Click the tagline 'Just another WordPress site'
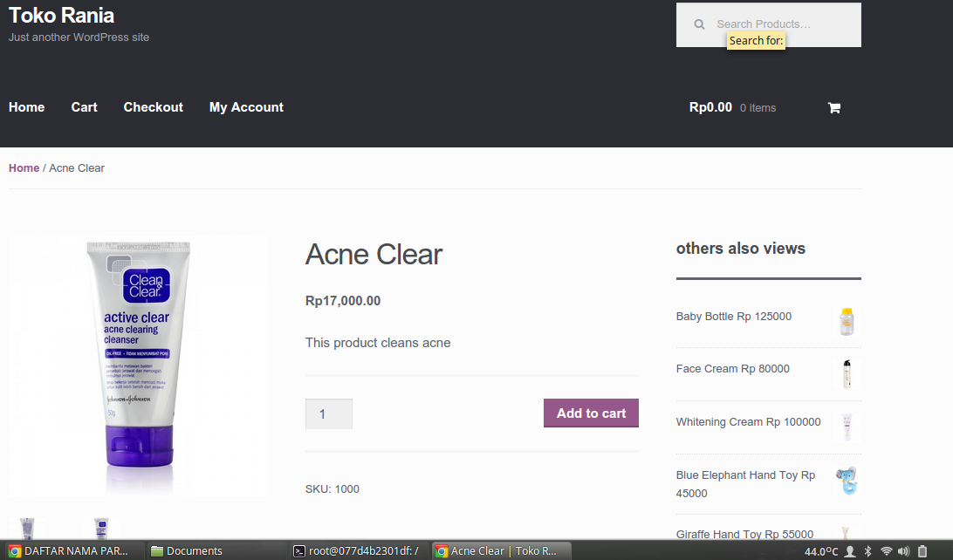The height and width of the screenshot is (560, 953). [x=79, y=37]
